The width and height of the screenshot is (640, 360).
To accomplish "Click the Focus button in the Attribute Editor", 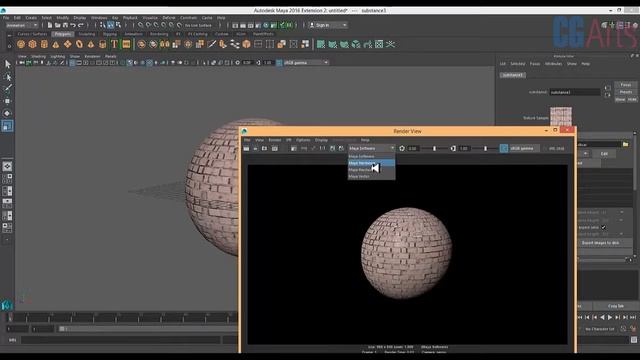I will click(x=626, y=85).
